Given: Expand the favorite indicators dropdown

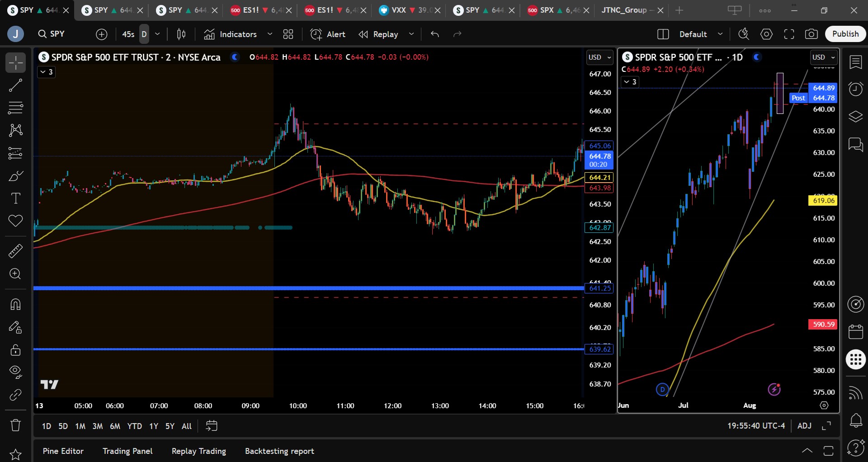Looking at the screenshot, I should pos(270,34).
